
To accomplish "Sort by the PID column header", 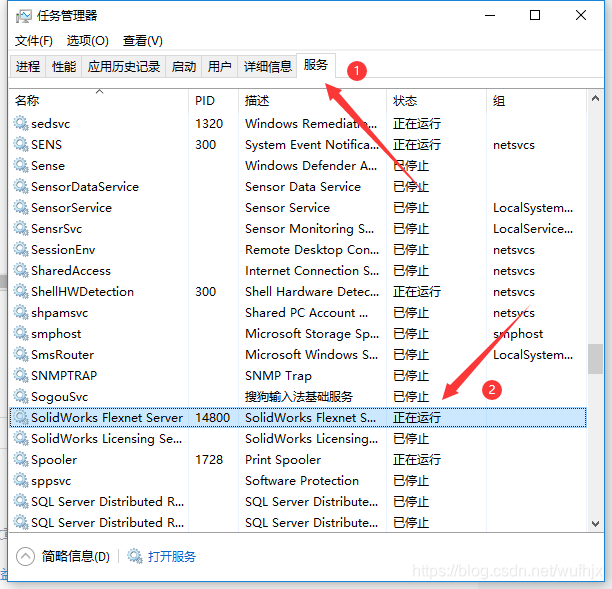I will (205, 101).
